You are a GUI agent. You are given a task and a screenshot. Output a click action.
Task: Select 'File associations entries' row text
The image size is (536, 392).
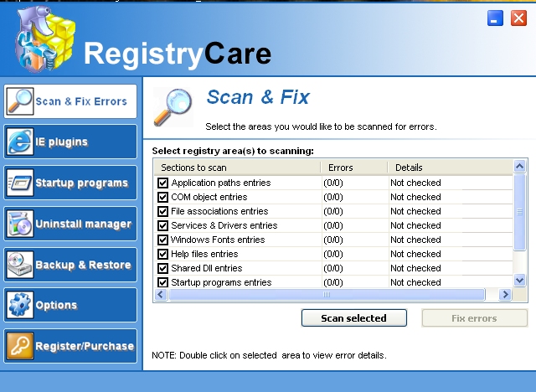tap(219, 211)
